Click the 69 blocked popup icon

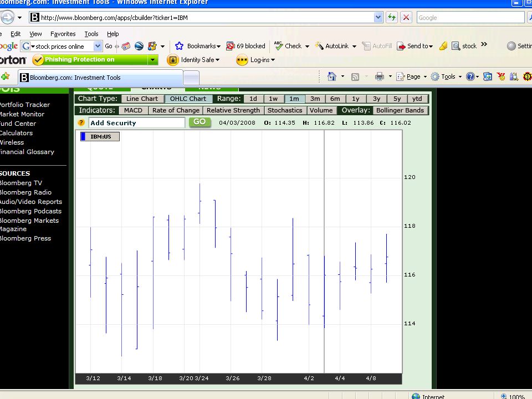point(231,46)
